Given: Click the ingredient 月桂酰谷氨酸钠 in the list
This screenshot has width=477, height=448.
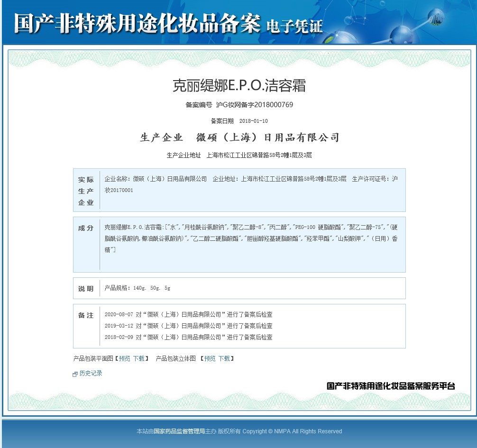Looking at the screenshot, I should click(x=204, y=227).
